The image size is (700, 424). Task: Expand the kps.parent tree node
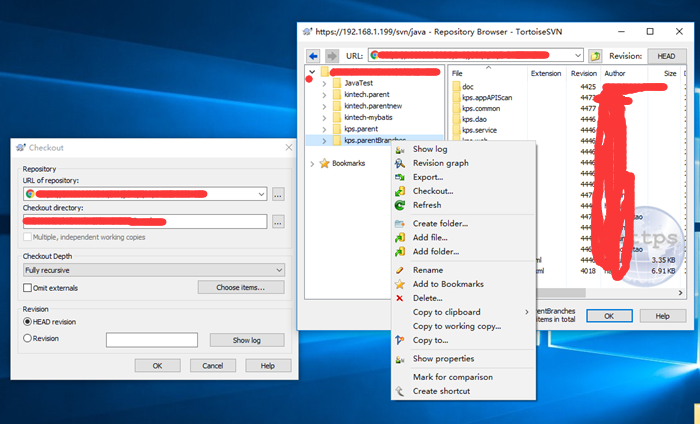click(x=325, y=129)
